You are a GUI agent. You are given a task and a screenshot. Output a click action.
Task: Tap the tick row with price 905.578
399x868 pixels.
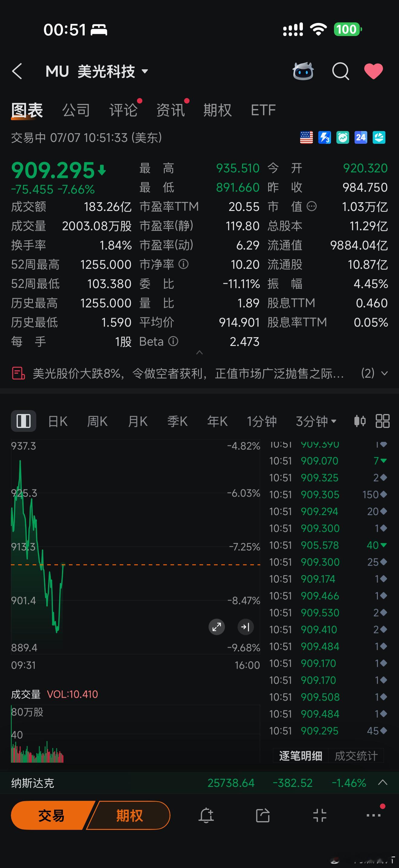pyautogui.click(x=328, y=545)
